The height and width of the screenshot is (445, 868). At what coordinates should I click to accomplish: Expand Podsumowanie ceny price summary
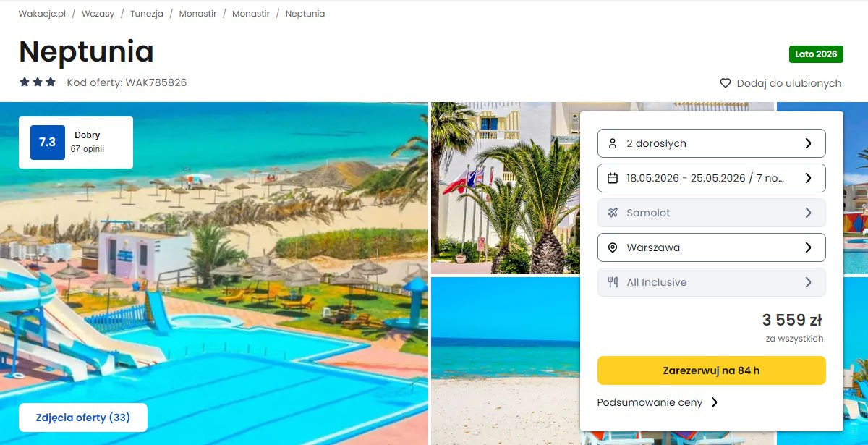click(x=658, y=402)
